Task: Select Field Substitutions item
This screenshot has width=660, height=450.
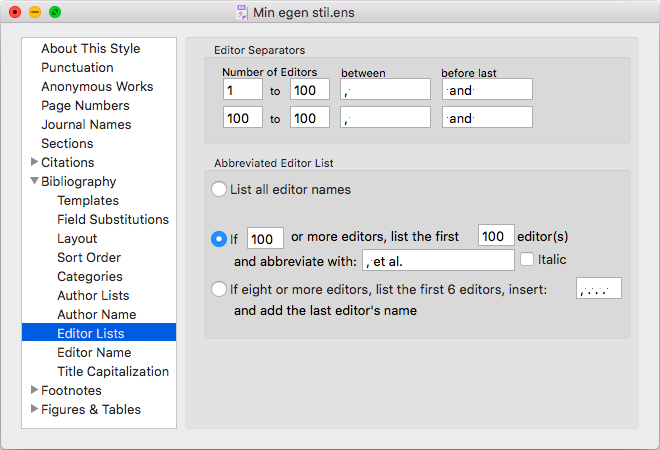Action: [113, 219]
